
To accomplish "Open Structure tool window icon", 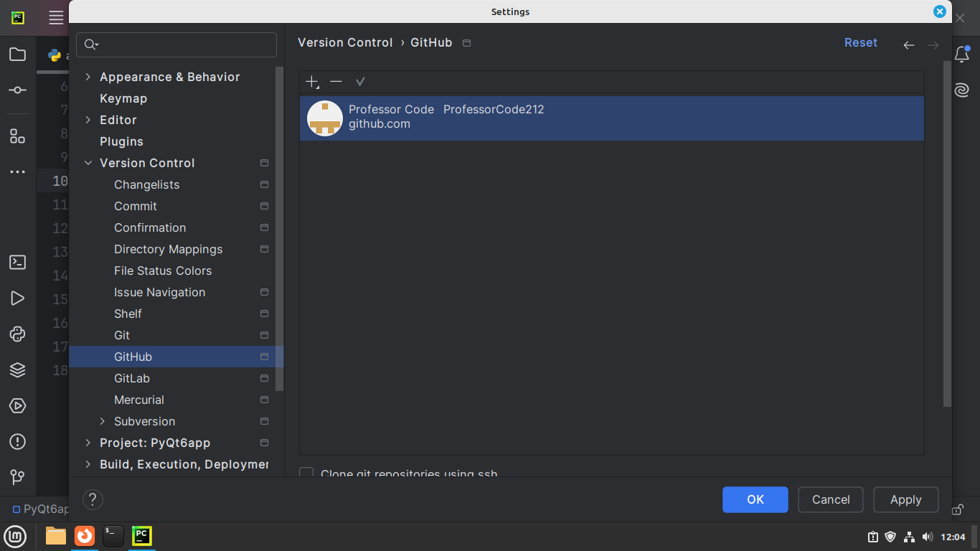I will [x=18, y=136].
